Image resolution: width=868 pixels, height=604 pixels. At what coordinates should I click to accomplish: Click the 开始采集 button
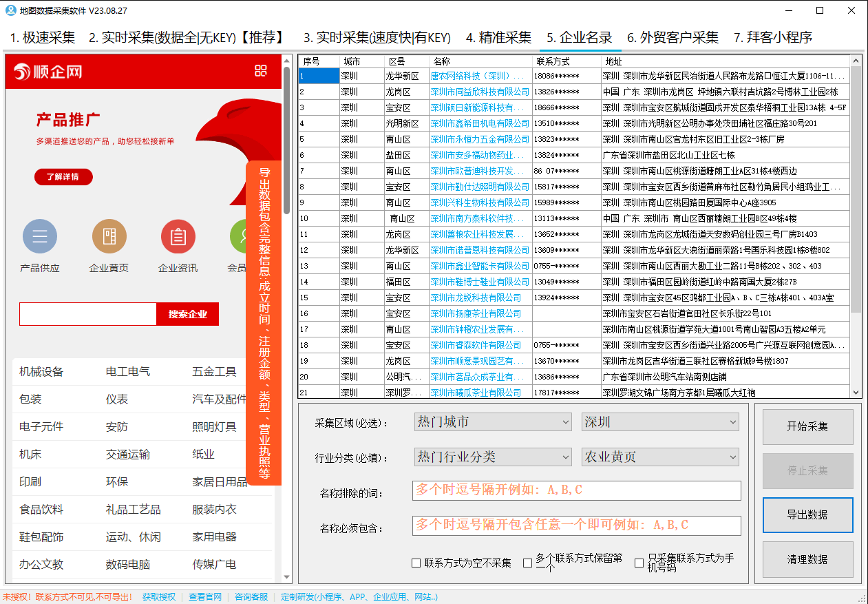tap(807, 426)
